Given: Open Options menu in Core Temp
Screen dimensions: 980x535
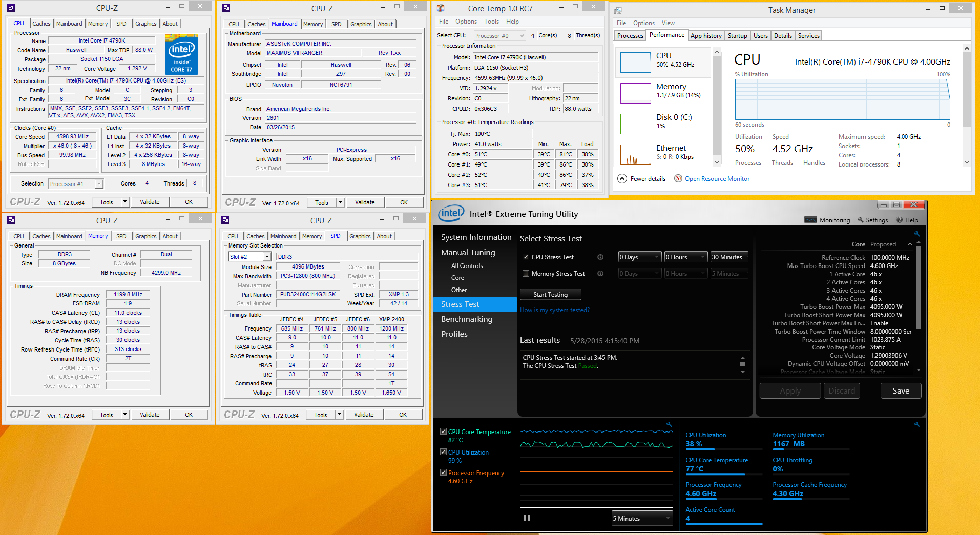Looking at the screenshot, I should 466,22.
